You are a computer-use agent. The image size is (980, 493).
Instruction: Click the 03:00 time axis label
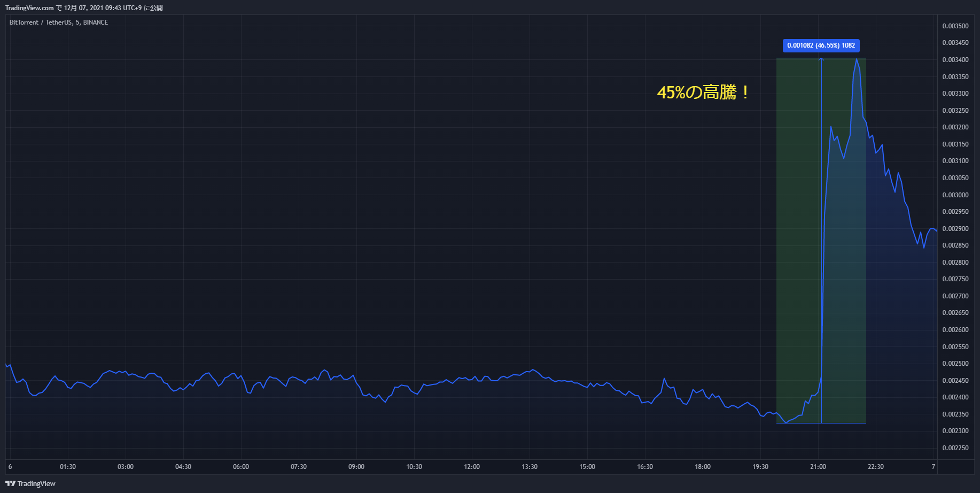126,467
